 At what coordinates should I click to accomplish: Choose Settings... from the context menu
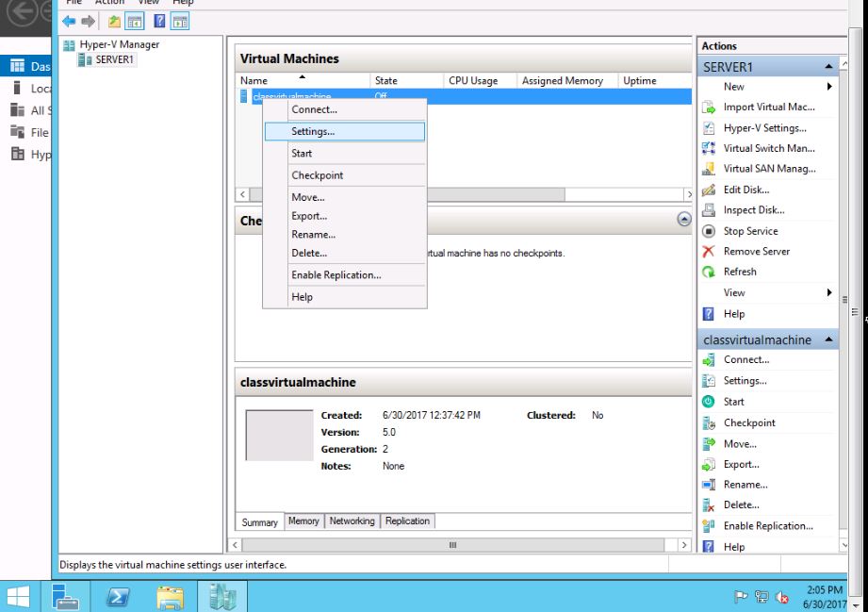pyautogui.click(x=345, y=132)
